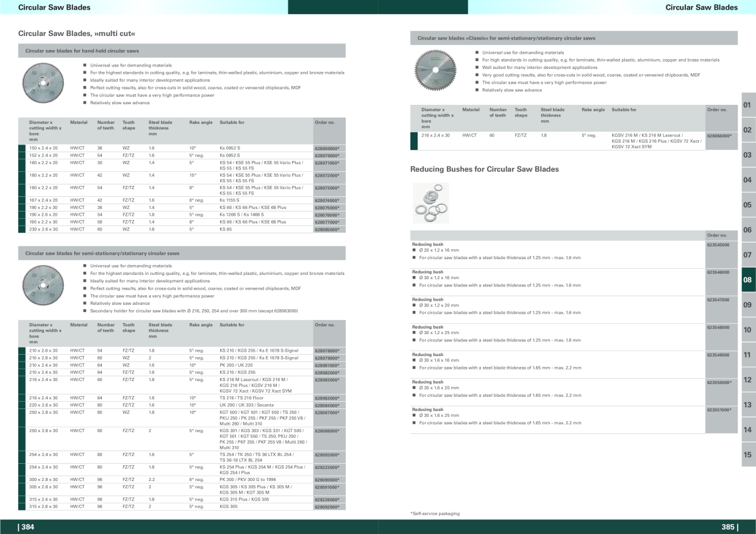Select order number 628092000*
The height and width of the screenshot is (534, 756).
[x=327, y=507]
